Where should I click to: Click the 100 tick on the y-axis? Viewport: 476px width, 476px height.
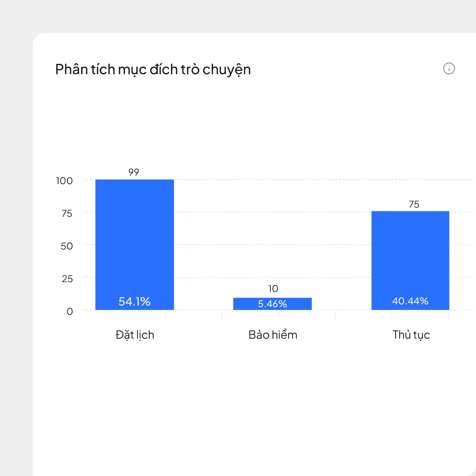[64, 181]
